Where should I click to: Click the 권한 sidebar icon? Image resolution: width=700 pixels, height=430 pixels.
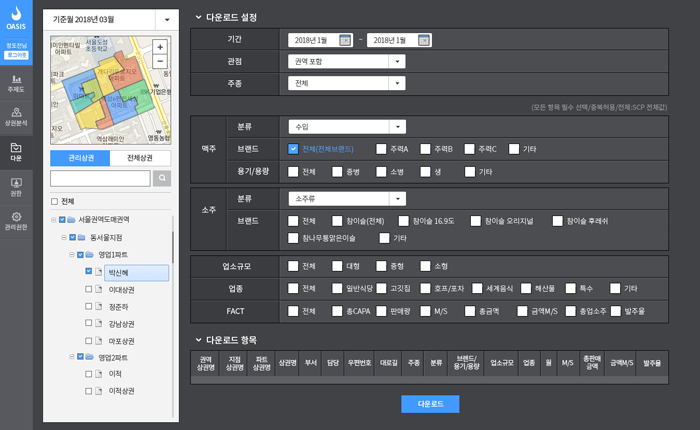[x=16, y=186]
